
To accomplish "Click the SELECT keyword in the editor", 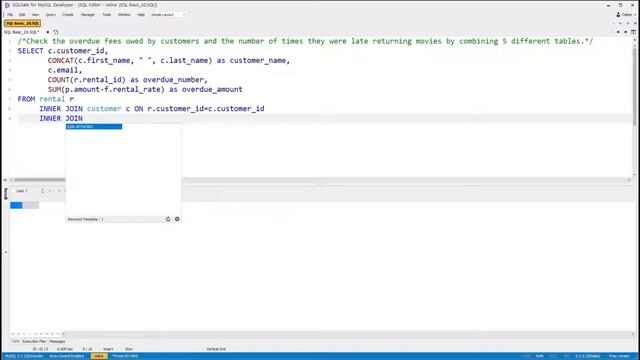I will [x=30, y=51].
